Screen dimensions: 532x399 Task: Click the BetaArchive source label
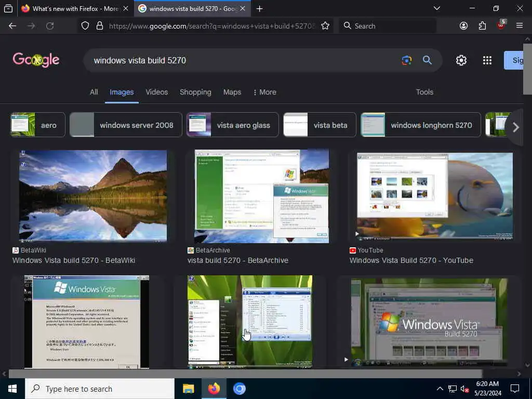(x=212, y=250)
